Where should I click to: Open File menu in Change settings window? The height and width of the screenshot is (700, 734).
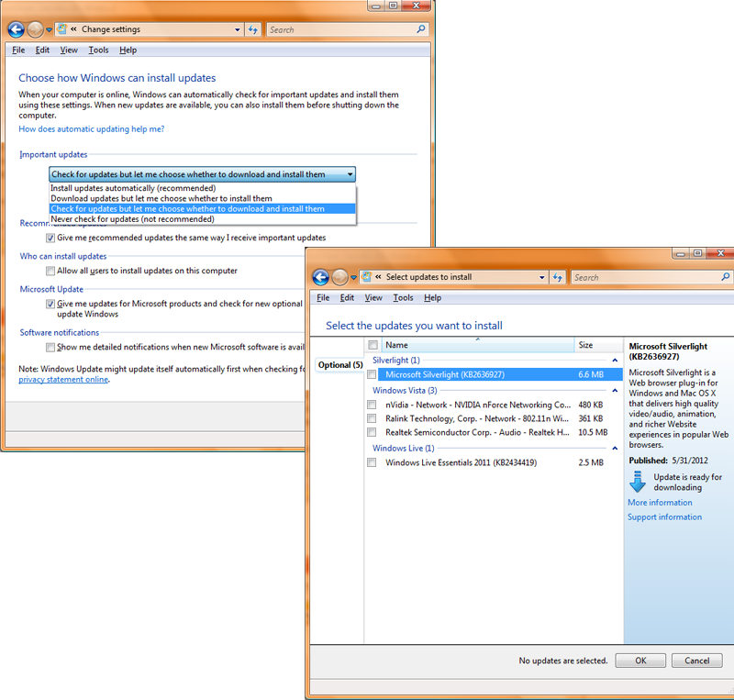click(x=18, y=50)
